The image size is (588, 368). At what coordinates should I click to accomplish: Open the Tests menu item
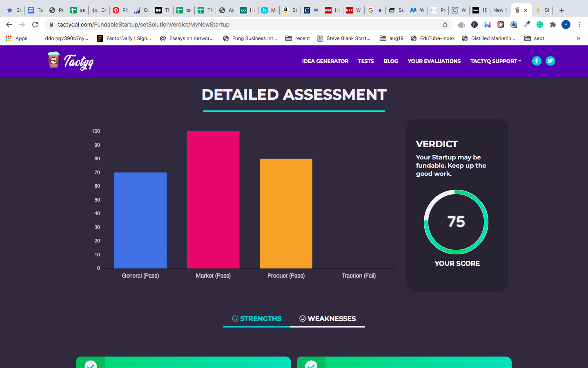pos(366,61)
